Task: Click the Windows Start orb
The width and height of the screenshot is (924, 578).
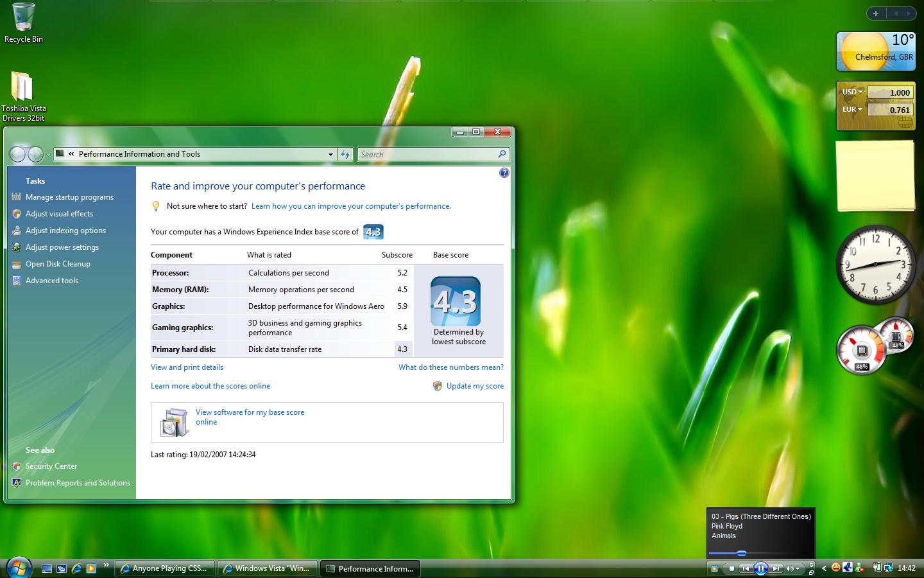Action: coord(18,568)
